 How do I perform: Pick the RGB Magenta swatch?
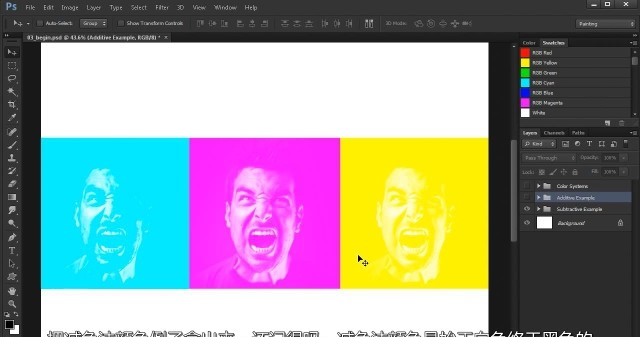(525, 103)
